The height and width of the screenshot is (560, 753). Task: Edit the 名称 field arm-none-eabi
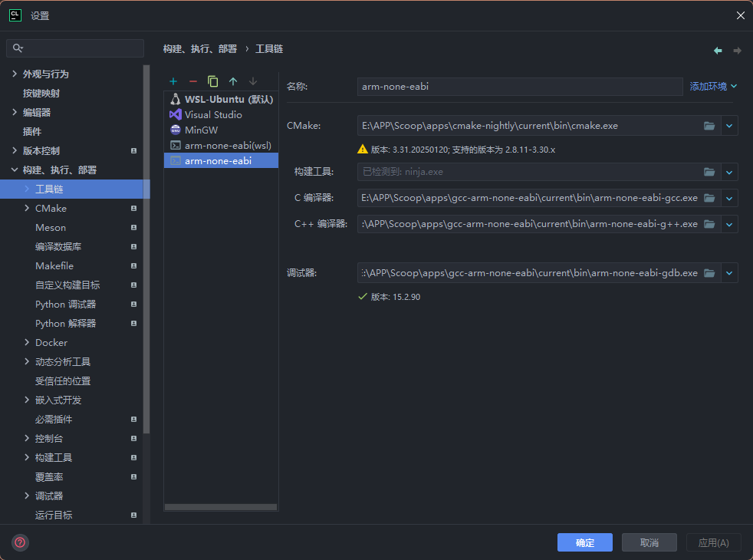[x=520, y=87]
